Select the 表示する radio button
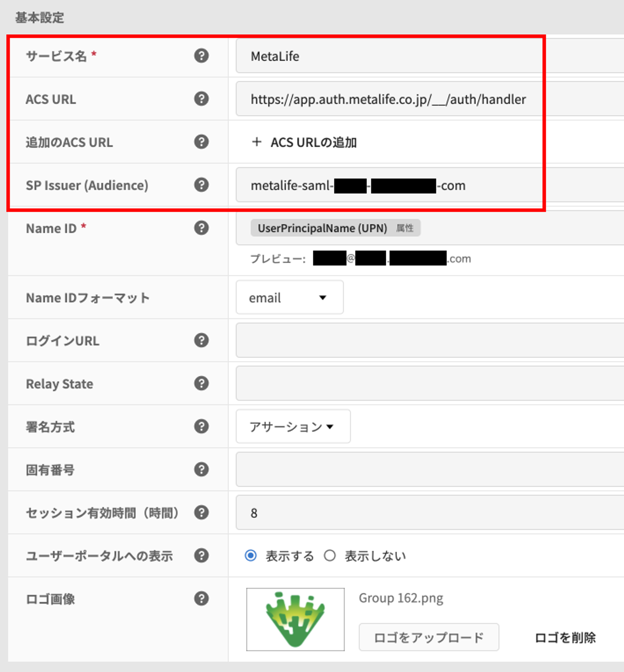This screenshot has width=624, height=672. click(251, 556)
